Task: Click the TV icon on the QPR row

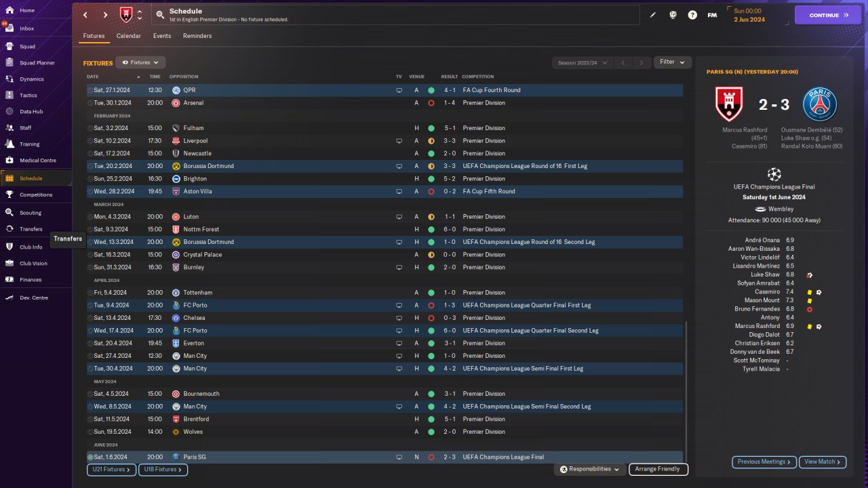Action: pos(399,90)
